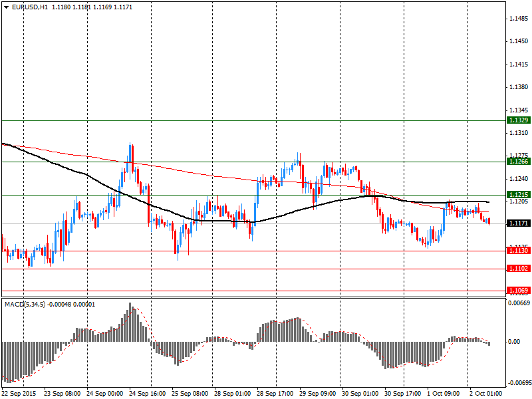Click the 1.1310 price scale value

519,132
